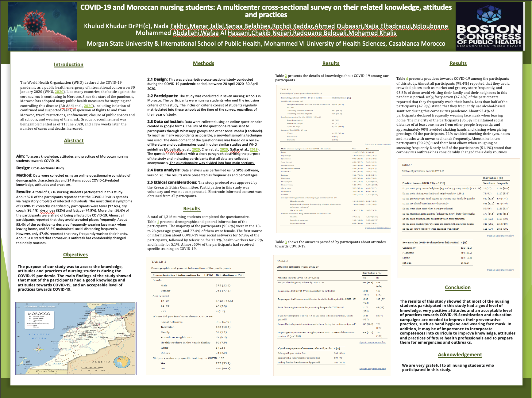Click the Results heading above the Table 4 paragraph
The width and height of the screenshot is (532, 398).
pyautogui.click(x=458, y=63)
